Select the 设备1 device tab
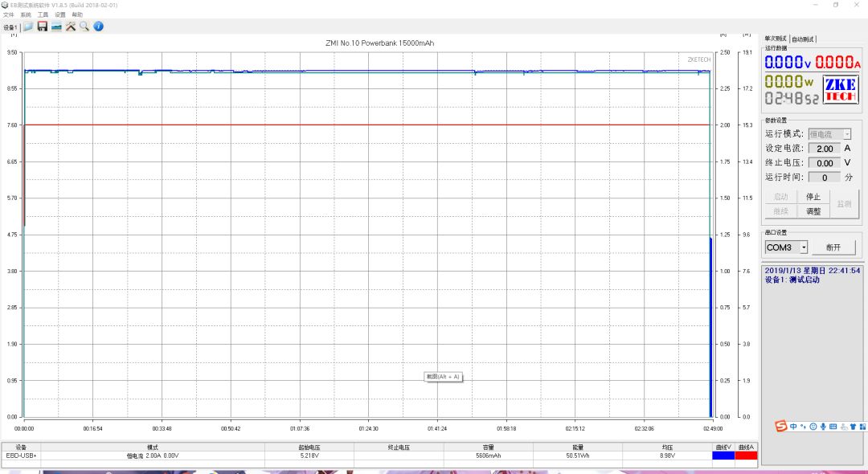The height and width of the screenshot is (474, 868). (10, 27)
